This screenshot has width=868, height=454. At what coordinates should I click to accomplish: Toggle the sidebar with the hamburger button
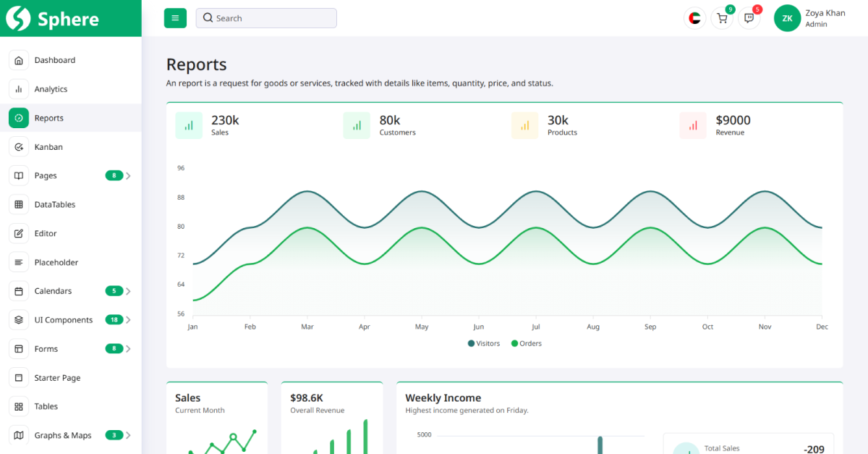click(175, 18)
